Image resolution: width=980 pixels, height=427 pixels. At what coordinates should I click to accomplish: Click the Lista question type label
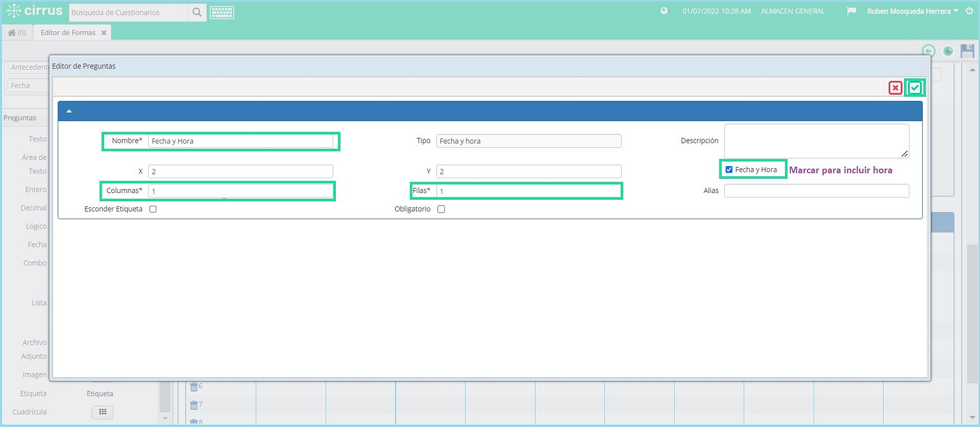[x=39, y=303]
